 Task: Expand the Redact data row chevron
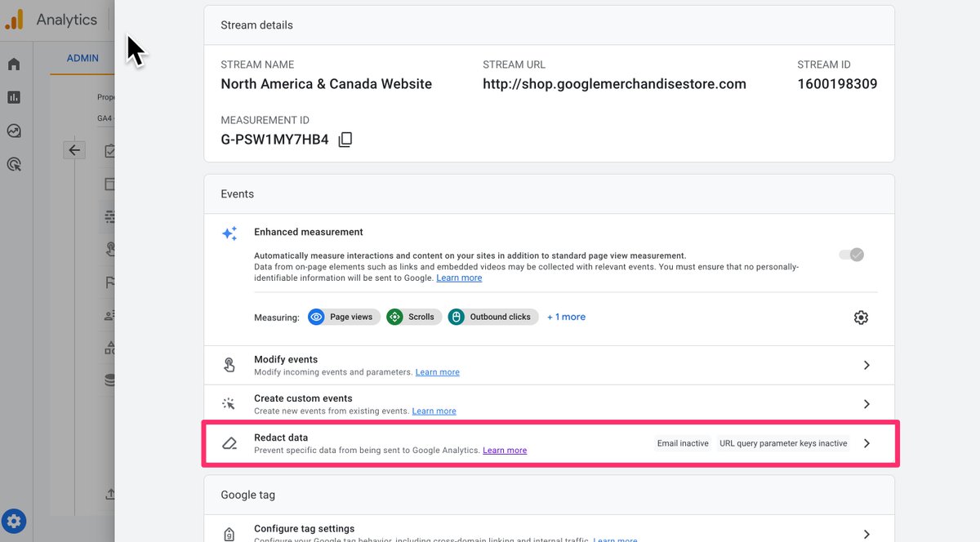[x=866, y=443]
